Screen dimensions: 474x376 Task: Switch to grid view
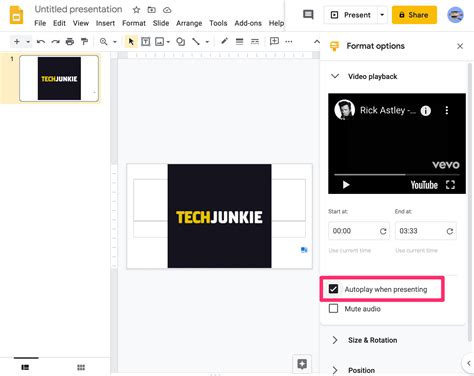[x=81, y=367]
